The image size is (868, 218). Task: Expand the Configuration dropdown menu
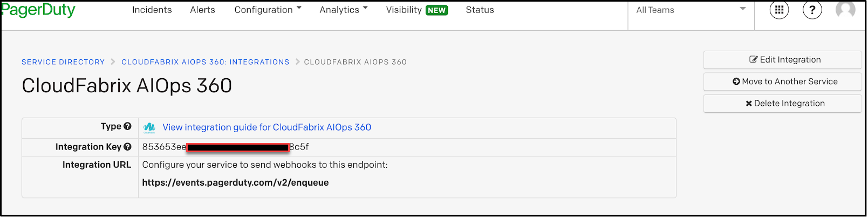pos(268,10)
